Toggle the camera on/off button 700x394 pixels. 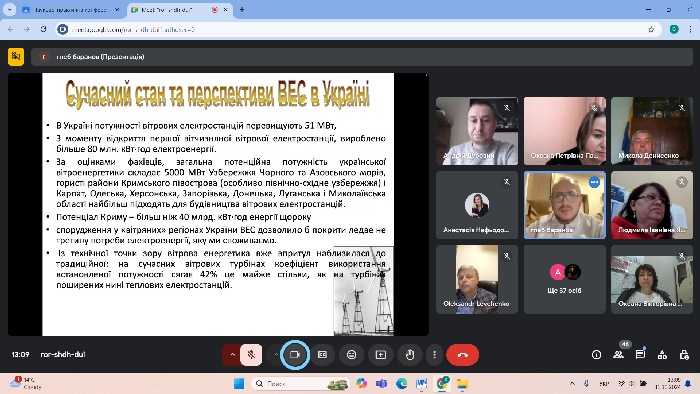click(x=295, y=355)
